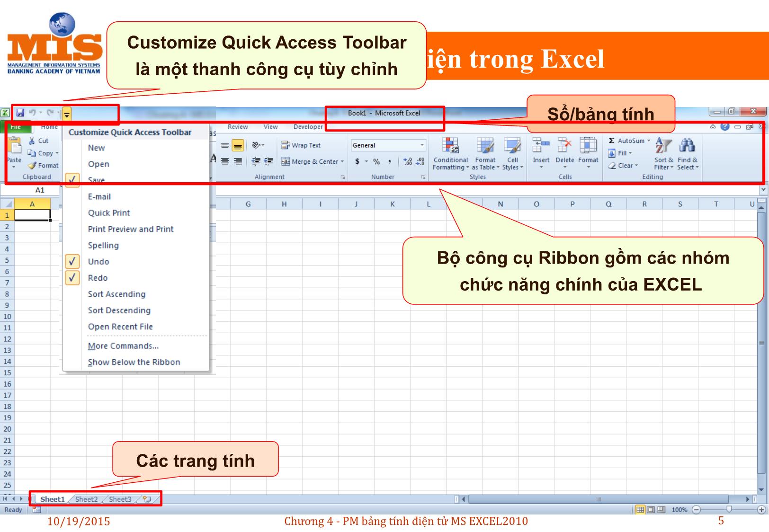Switch to Sheet3 tab
The height and width of the screenshot is (532, 769).
click(120, 499)
